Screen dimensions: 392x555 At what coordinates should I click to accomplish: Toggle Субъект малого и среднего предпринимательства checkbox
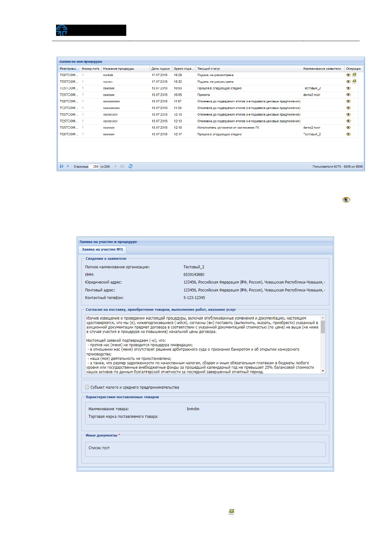[87, 387]
